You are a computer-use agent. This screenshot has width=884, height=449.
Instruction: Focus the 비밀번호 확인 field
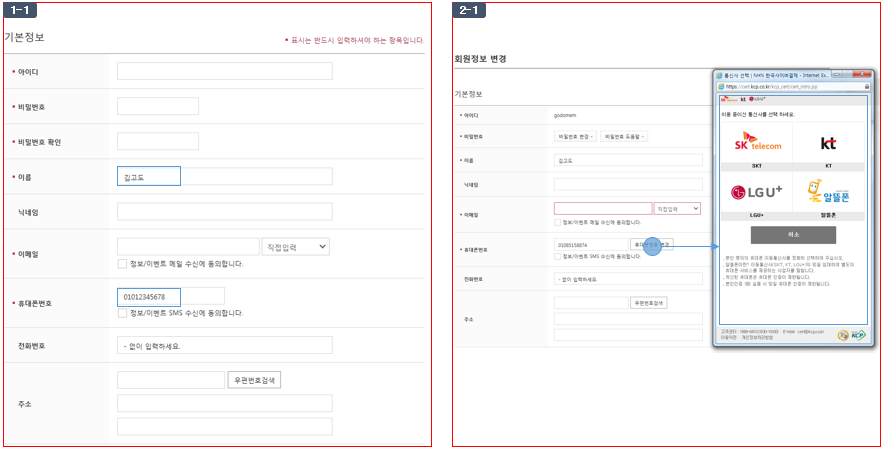[x=158, y=141]
